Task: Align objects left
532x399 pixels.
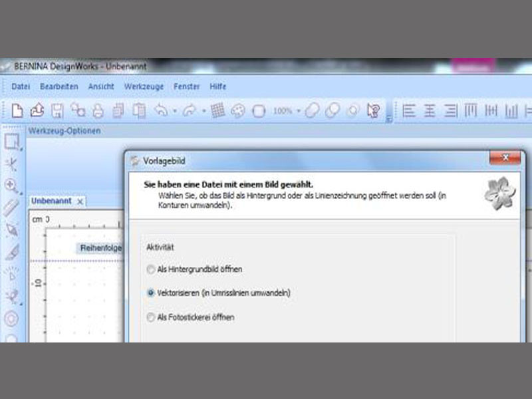Action: point(409,111)
